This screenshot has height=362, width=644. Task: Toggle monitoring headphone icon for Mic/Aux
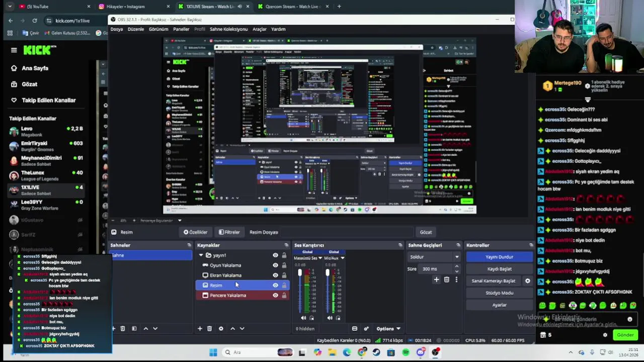point(339,318)
